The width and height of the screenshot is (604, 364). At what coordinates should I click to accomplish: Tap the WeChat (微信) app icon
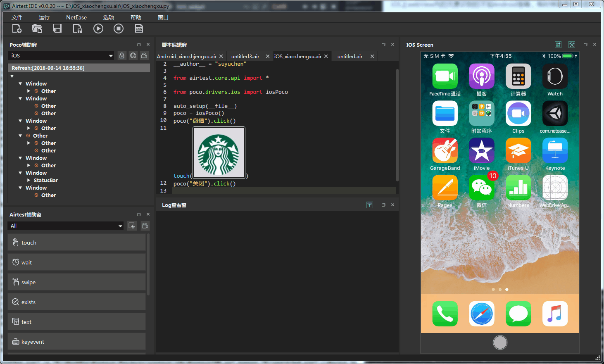(482, 188)
